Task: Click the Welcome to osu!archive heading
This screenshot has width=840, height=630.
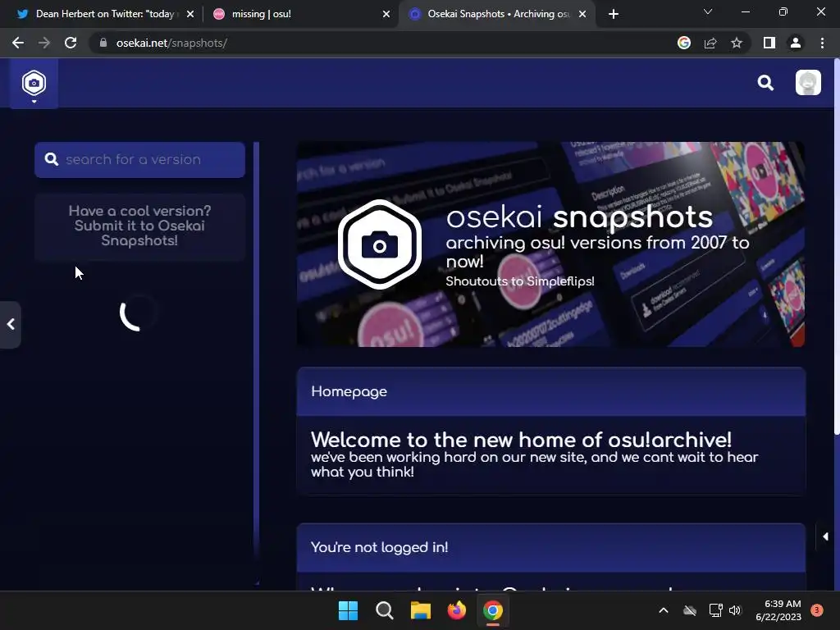Action: [521, 440]
